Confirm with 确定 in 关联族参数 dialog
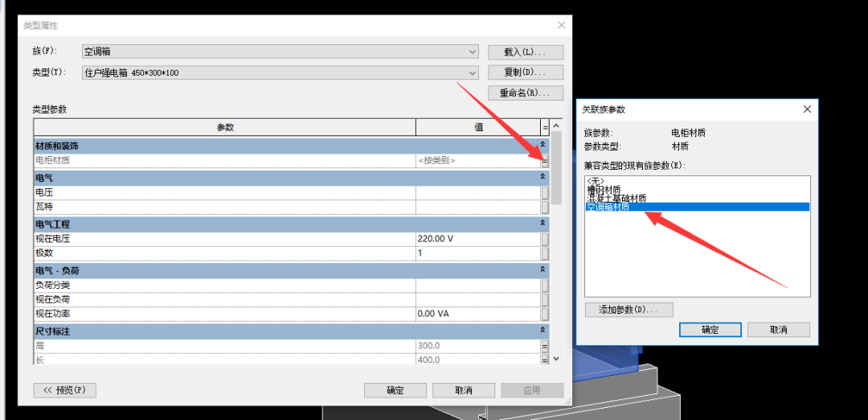The height and width of the screenshot is (420, 868). click(710, 330)
